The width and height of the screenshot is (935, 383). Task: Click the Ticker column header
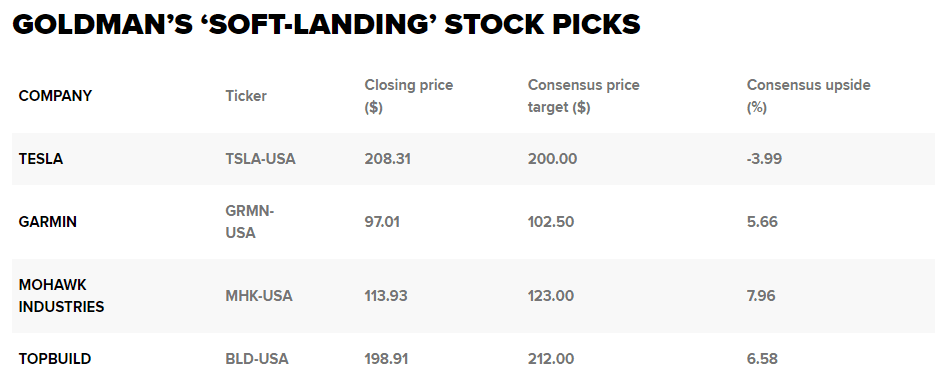pyautogui.click(x=246, y=96)
